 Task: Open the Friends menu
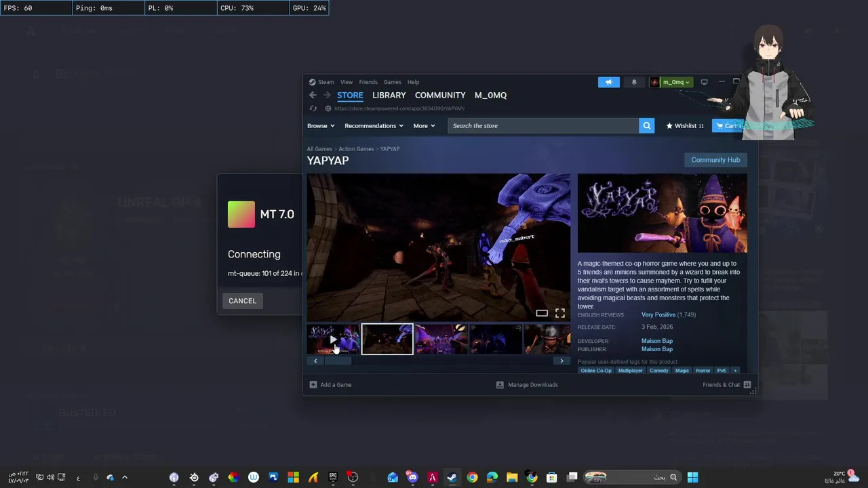tap(368, 82)
